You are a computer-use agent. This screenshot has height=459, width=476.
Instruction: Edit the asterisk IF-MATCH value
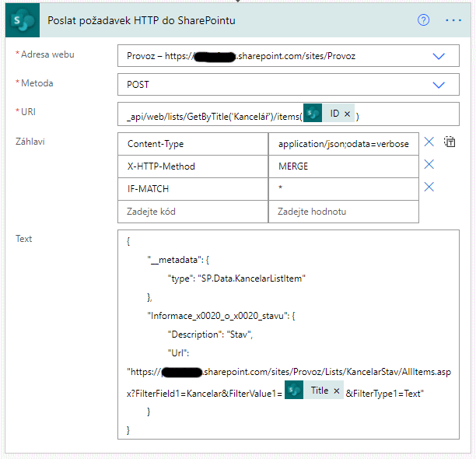[344, 189]
